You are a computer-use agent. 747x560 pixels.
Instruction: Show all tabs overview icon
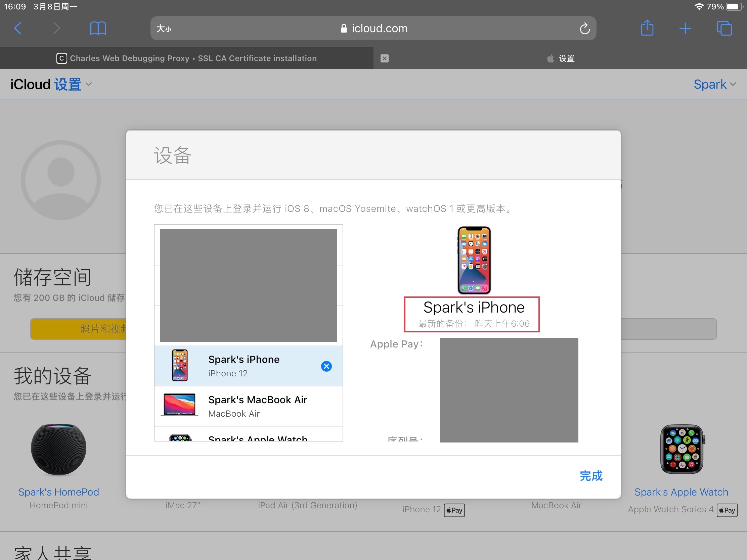[724, 28]
